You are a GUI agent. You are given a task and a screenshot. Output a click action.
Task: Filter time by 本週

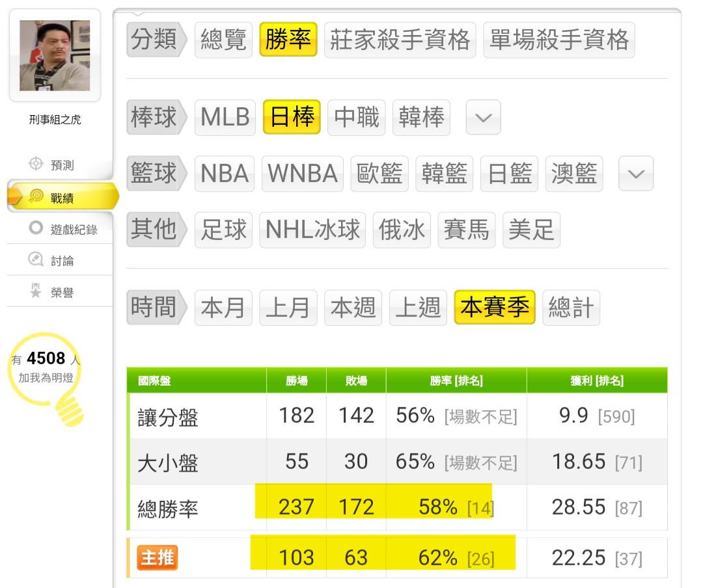353,308
